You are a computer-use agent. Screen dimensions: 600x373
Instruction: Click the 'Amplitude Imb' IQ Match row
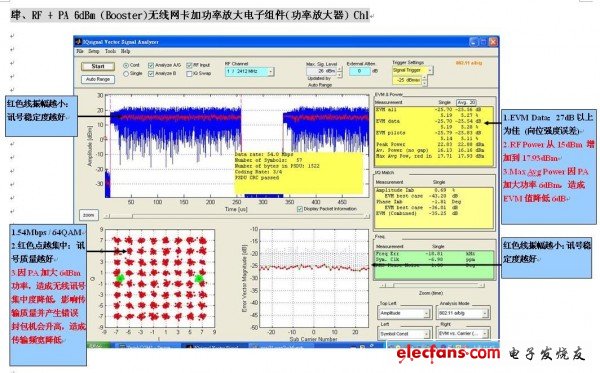(415, 190)
